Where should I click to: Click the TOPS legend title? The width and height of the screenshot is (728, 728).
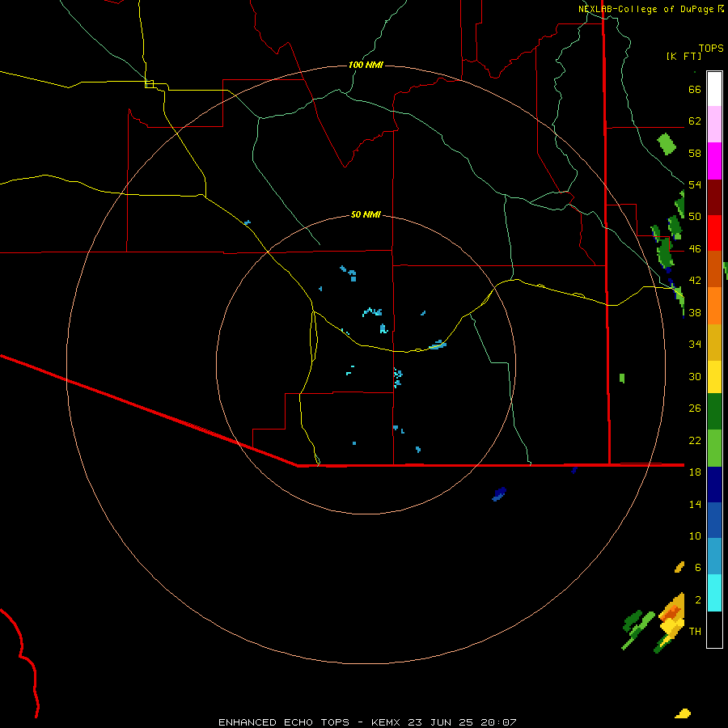[711, 49]
